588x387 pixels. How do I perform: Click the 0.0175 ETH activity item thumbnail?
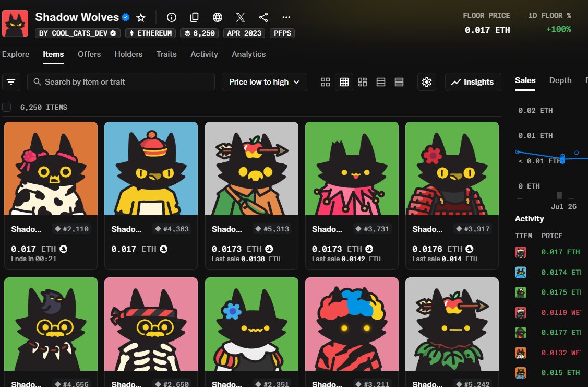tap(521, 292)
